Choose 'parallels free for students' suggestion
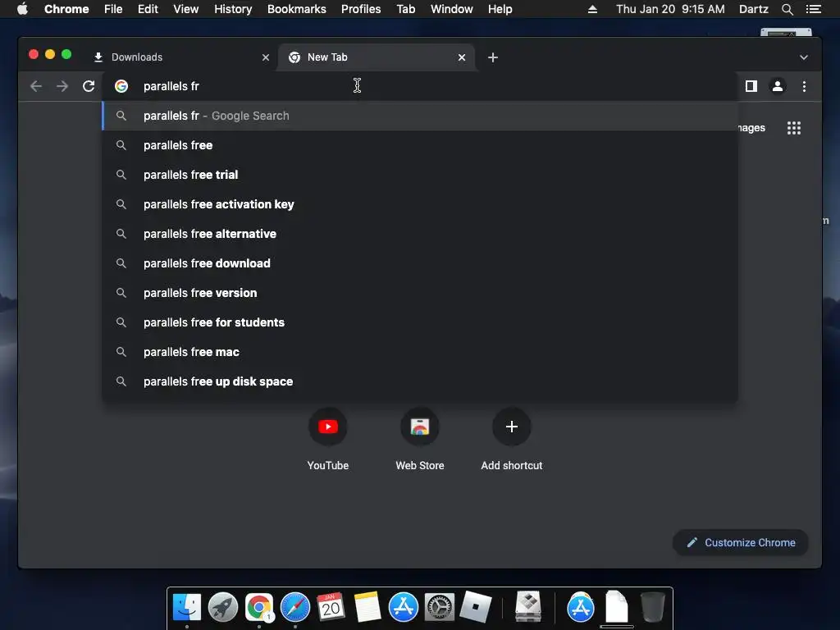This screenshot has width=840, height=630. 420,322
